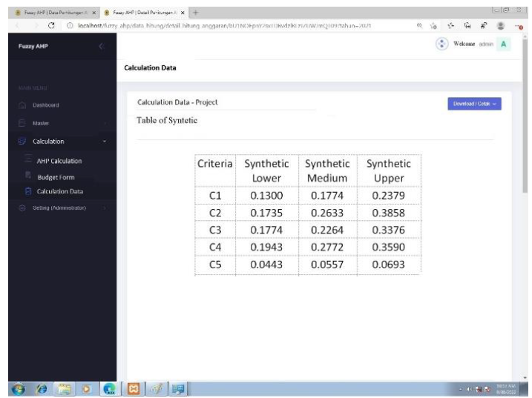Add page to favorites star icon
The height and width of the screenshot is (398, 532).
(x=433, y=26)
